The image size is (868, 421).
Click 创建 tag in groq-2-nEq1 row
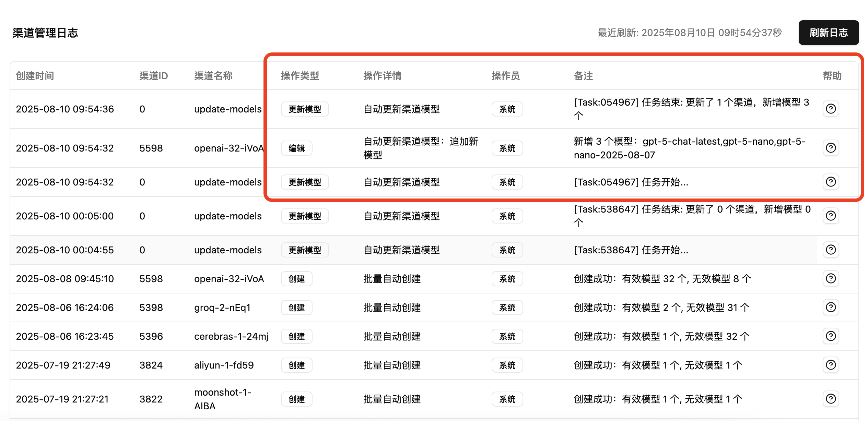(296, 308)
